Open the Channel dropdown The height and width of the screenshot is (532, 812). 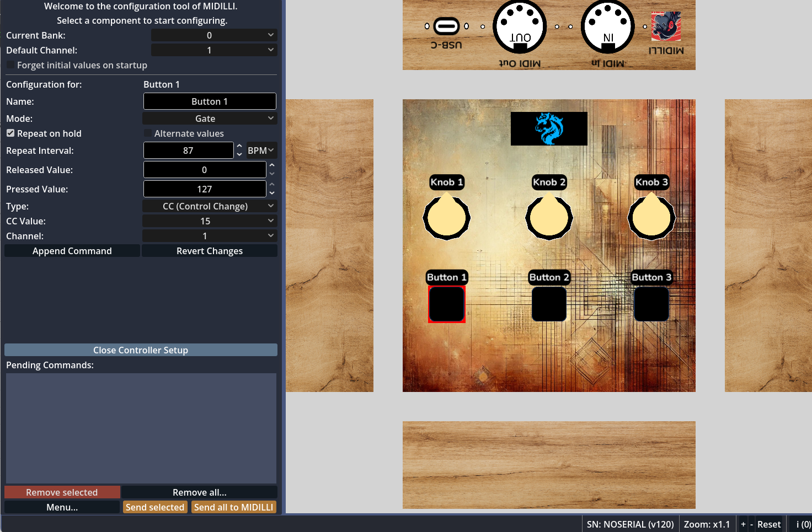[210, 236]
